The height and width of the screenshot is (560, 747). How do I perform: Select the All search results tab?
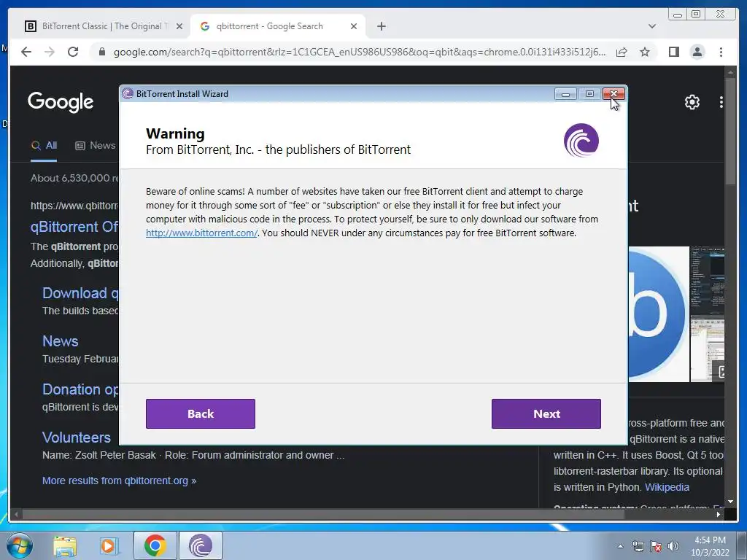click(x=44, y=146)
